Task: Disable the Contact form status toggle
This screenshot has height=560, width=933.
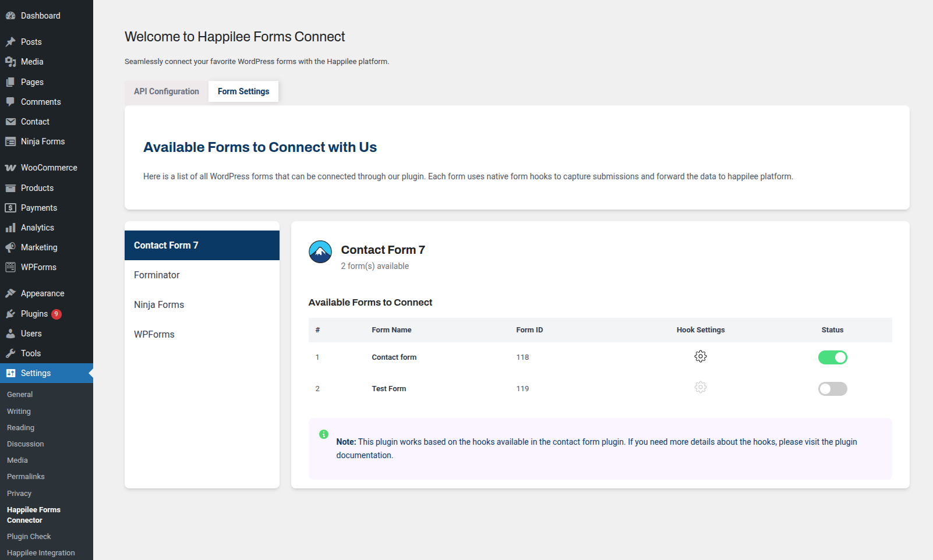Action: click(833, 357)
